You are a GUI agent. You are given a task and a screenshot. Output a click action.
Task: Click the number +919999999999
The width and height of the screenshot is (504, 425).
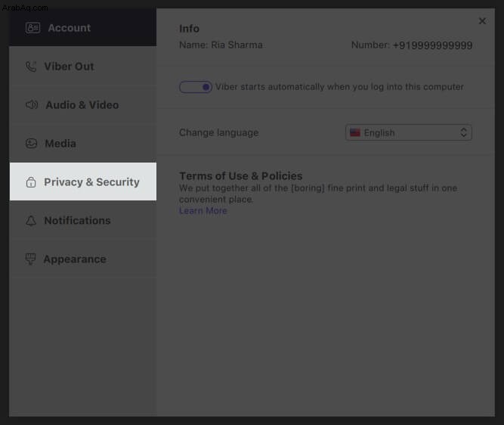(433, 45)
